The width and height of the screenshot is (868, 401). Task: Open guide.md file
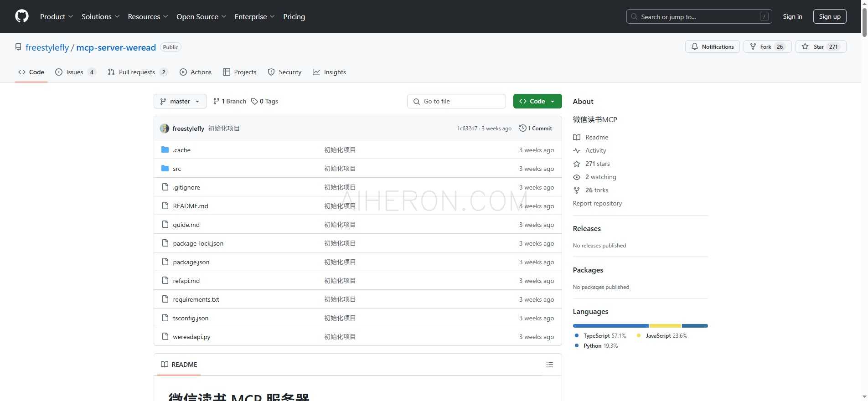click(186, 225)
